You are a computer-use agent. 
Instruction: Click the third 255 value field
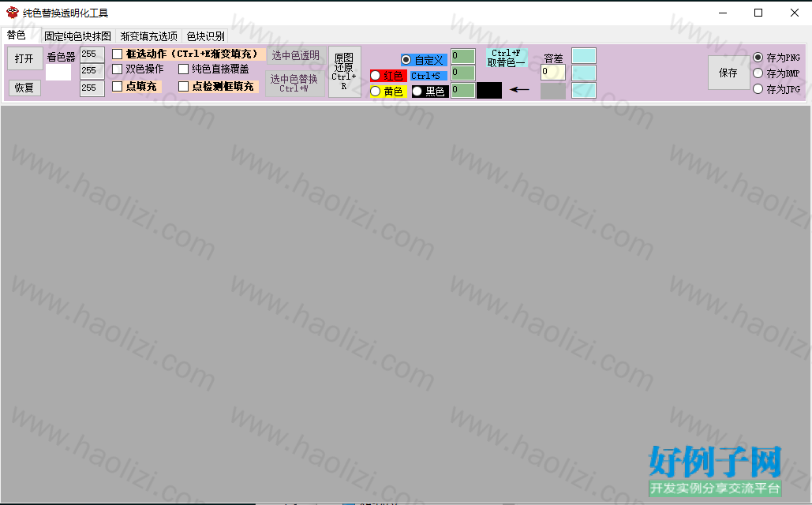tap(92, 88)
